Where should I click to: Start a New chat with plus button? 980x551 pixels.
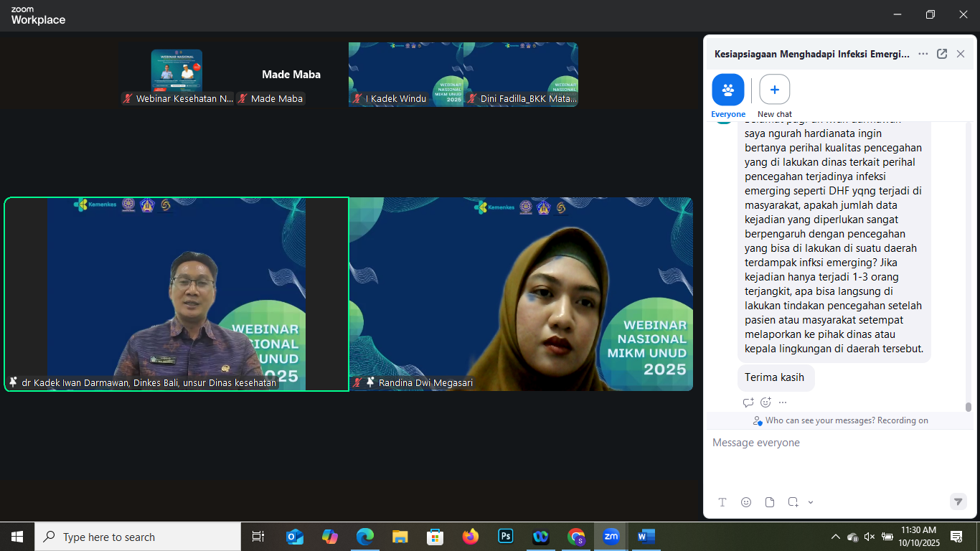click(775, 90)
